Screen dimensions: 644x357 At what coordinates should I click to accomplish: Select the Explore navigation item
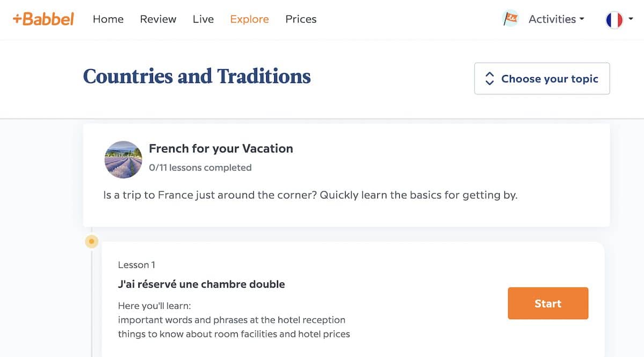[x=250, y=19]
